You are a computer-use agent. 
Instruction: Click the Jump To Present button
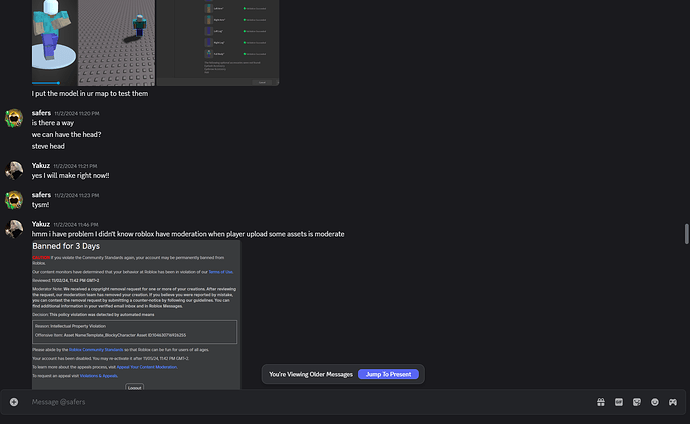tap(388, 374)
